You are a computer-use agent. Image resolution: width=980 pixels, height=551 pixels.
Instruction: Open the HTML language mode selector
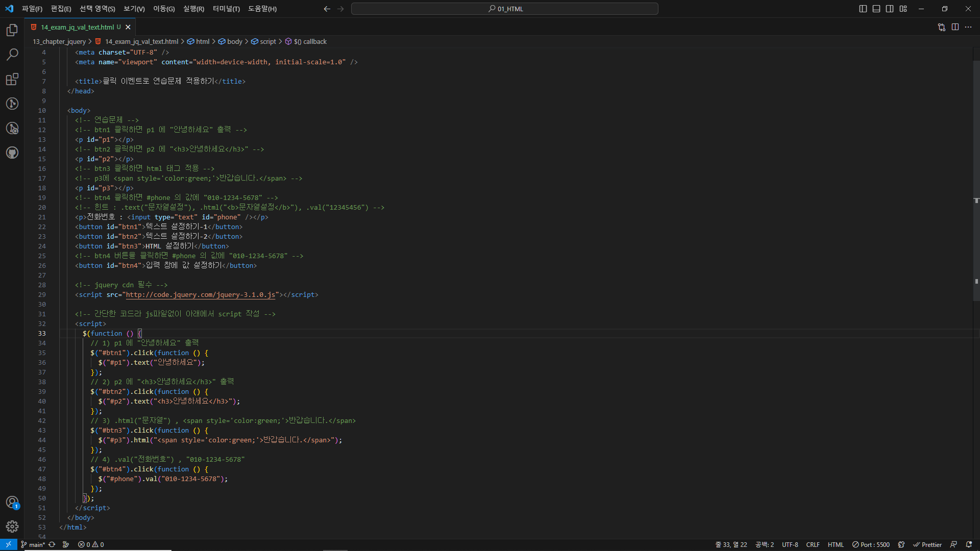point(836,545)
